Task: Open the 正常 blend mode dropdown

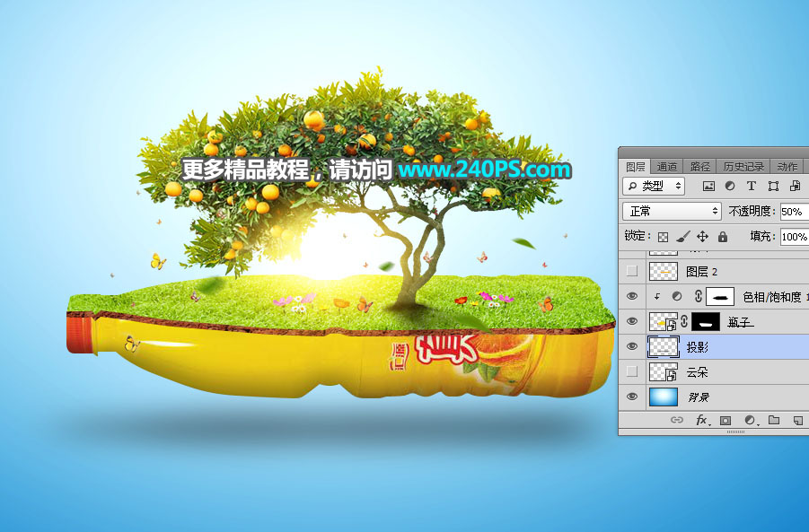Action: click(672, 211)
